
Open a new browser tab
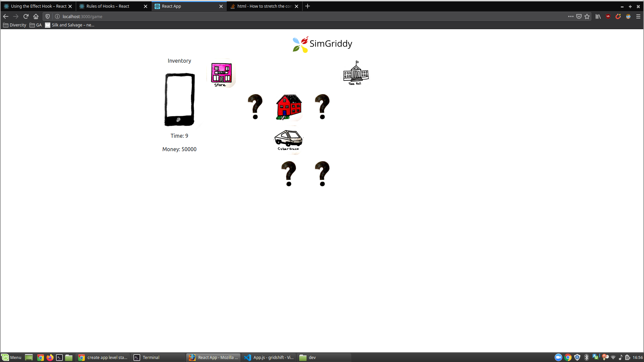(308, 6)
